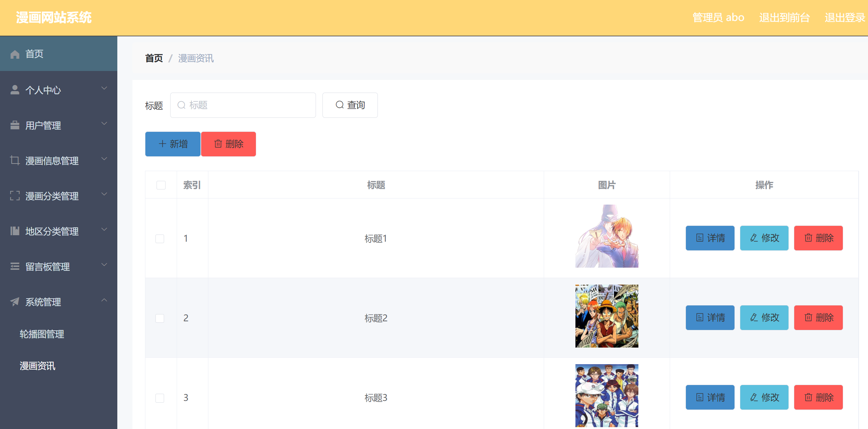Click the home icon in sidebar

(x=15, y=54)
